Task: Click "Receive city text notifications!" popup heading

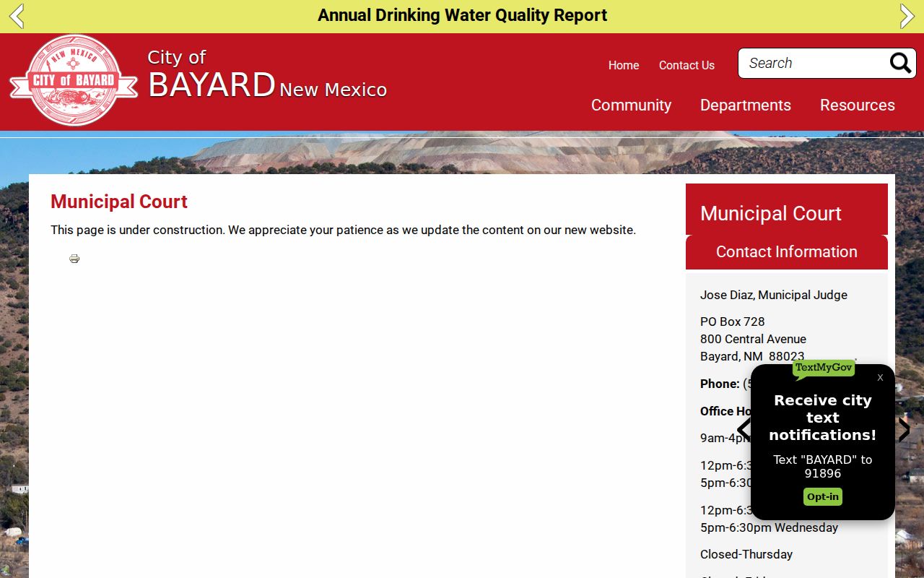Action: pyautogui.click(x=823, y=418)
